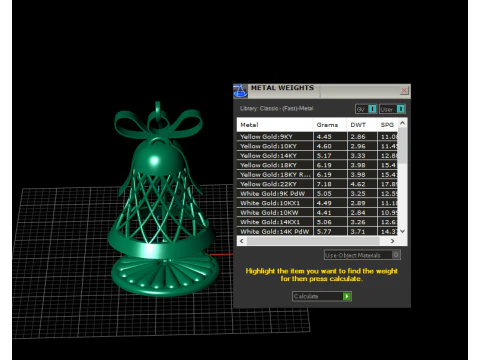
Task: Select the White Gold:14KX1 row
Action: point(317,222)
